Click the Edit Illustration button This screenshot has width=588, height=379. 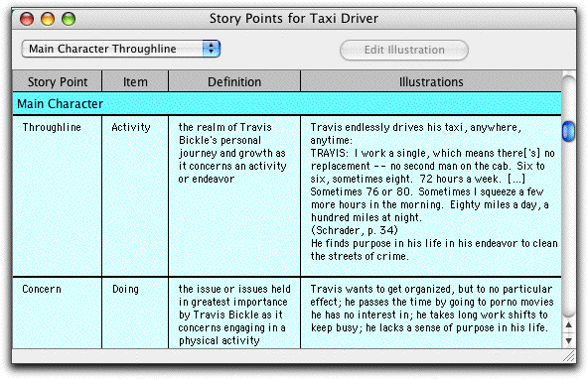(404, 50)
